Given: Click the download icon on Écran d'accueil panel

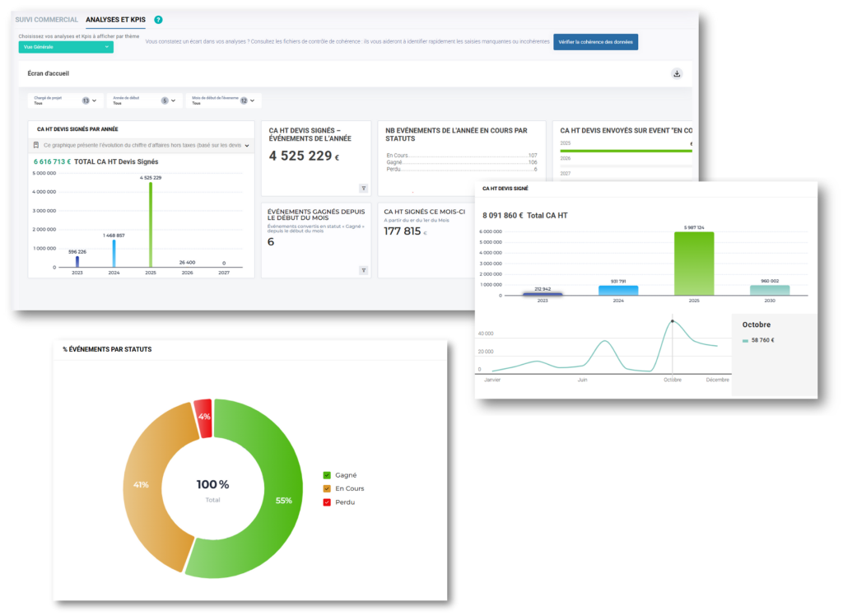Looking at the screenshot, I should point(677,73).
